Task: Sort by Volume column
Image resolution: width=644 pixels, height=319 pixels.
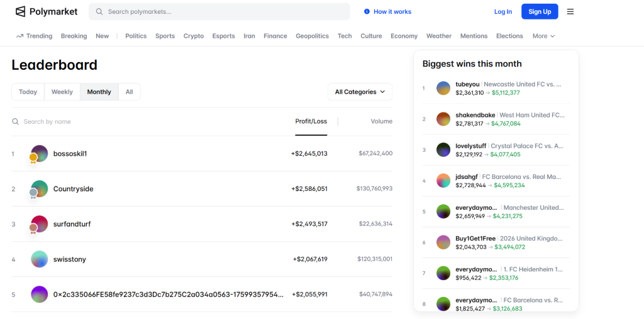Action: 382,121
